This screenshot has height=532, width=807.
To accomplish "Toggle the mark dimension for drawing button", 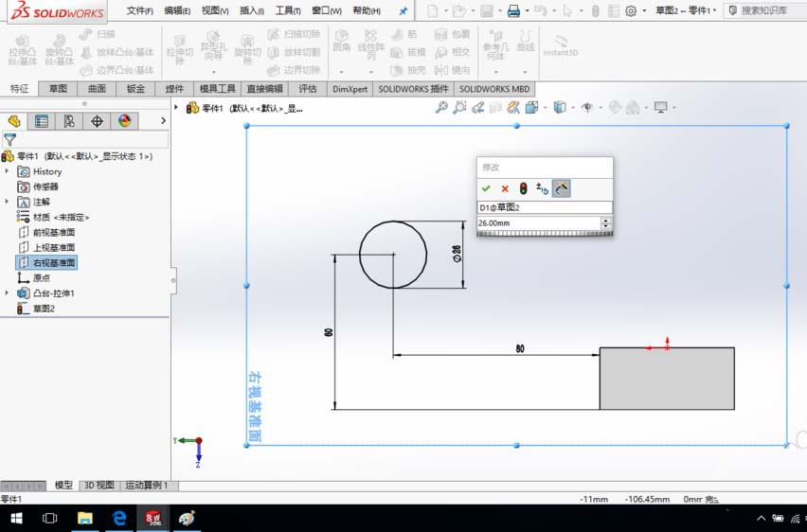I will pos(561,188).
